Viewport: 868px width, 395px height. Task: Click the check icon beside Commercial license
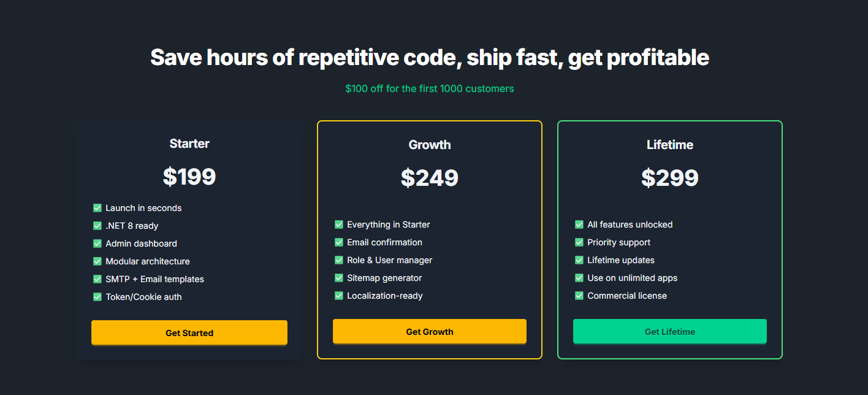coord(579,296)
